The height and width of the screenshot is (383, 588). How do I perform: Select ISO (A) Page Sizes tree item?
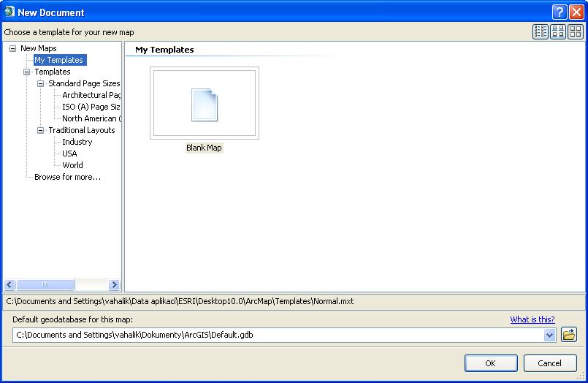click(91, 107)
